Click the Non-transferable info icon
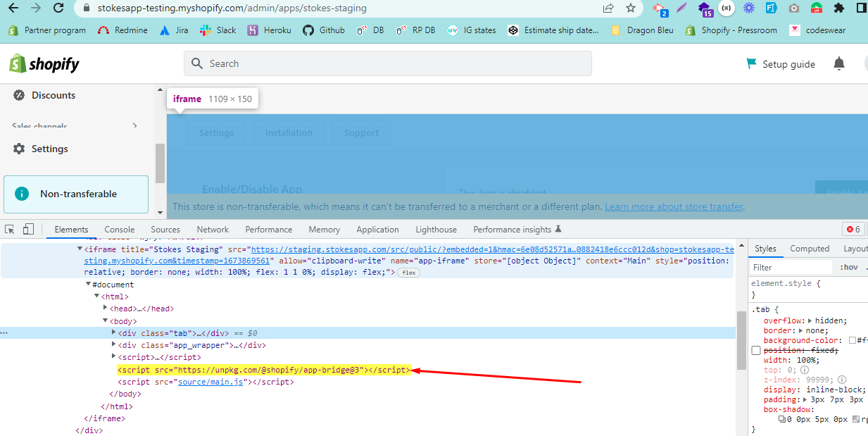 (x=22, y=194)
